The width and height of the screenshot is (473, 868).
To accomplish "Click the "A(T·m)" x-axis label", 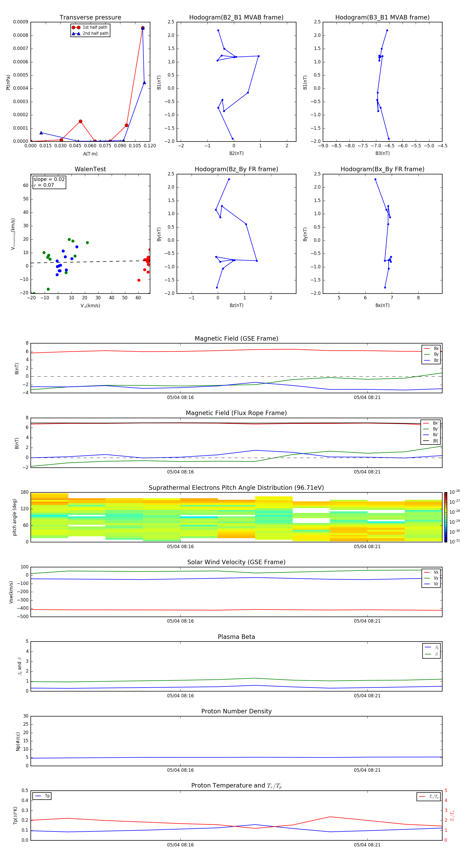I will point(90,154).
